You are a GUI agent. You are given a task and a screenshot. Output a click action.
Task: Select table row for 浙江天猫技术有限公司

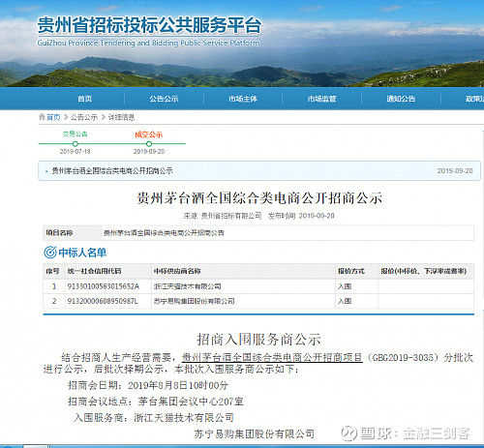[x=258, y=286]
